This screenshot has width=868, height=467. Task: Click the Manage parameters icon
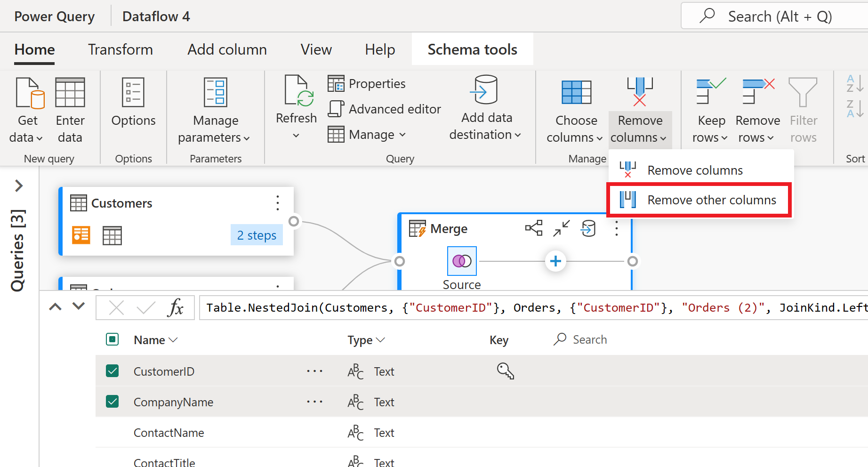[x=215, y=94]
